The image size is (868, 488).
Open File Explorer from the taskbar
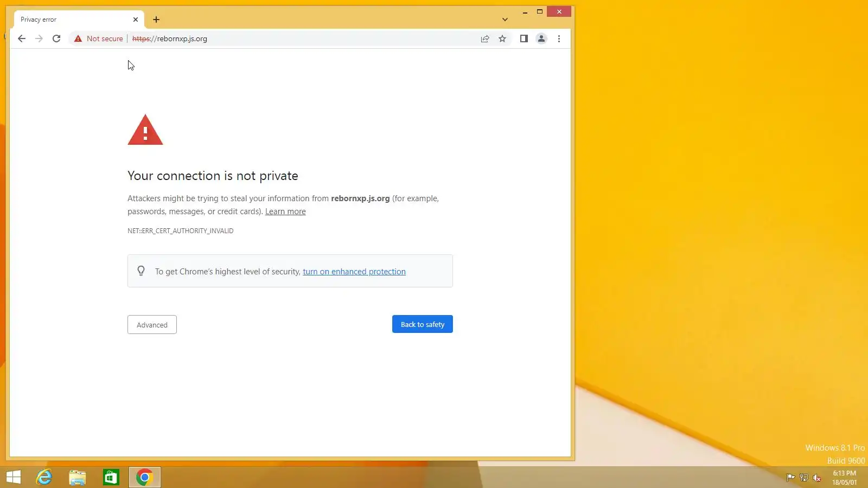[x=78, y=477]
